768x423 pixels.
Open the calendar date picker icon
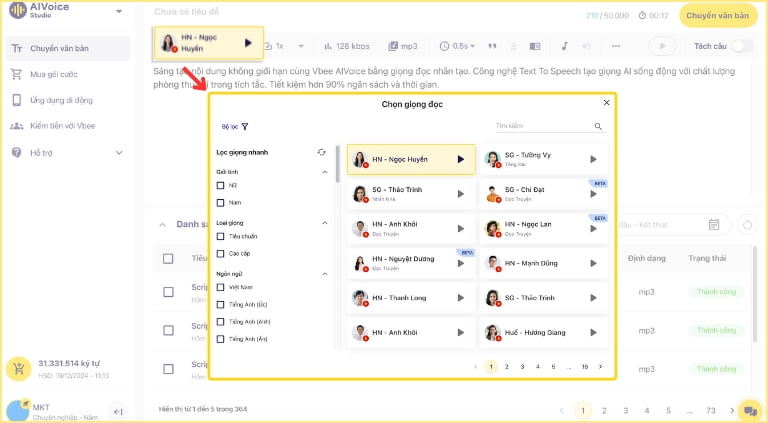[x=714, y=224]
